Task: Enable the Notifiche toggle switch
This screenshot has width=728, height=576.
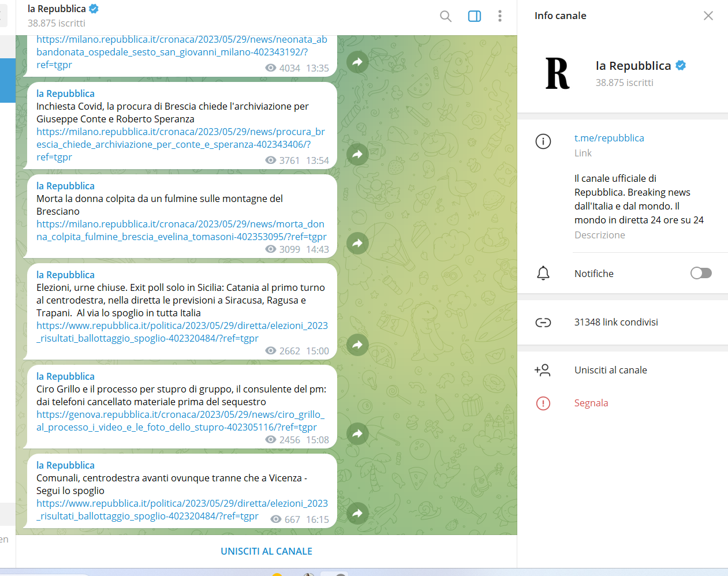Action: pos(701,273)
